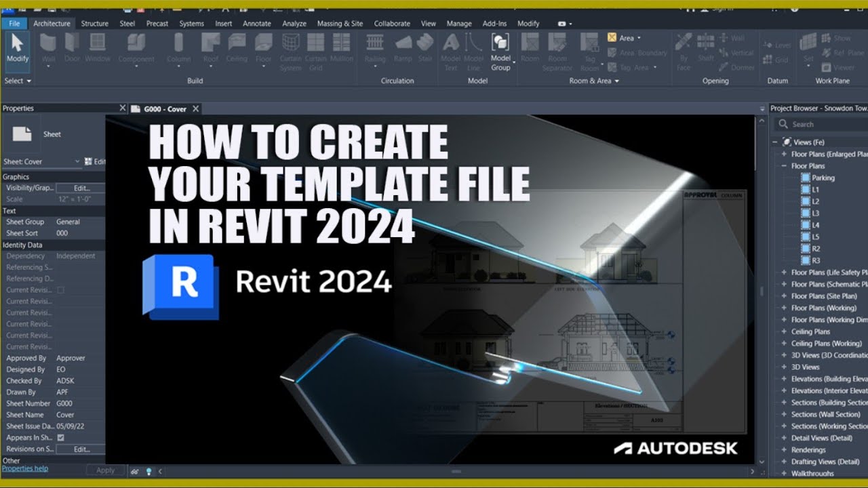Click the Sheet Number value G000

click(x=64, y=403)
